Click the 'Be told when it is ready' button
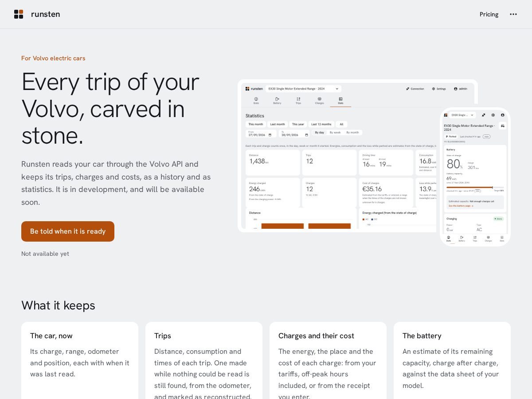532x399 pixels. tap(68, 231)
